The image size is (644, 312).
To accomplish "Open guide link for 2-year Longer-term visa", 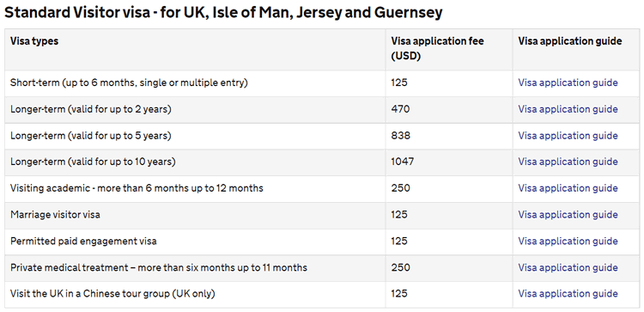I will click(568, 109).
